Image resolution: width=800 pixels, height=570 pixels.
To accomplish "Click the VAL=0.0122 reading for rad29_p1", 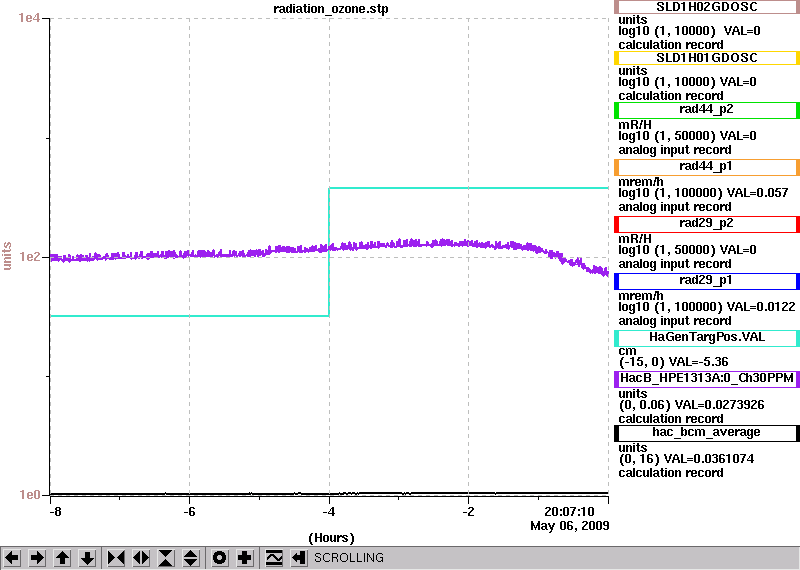I will pyautogui.click(x=761, y=307).
